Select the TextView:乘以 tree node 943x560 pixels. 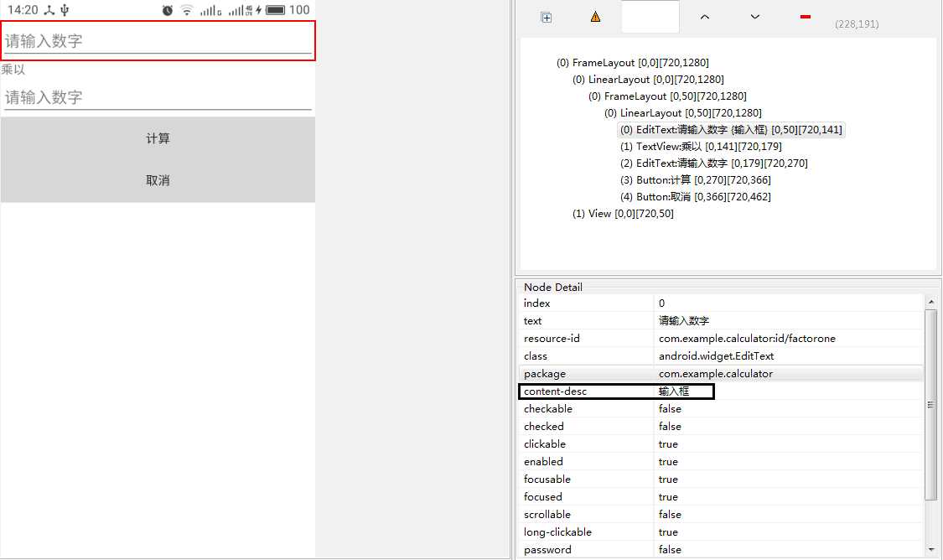[701, 147]
